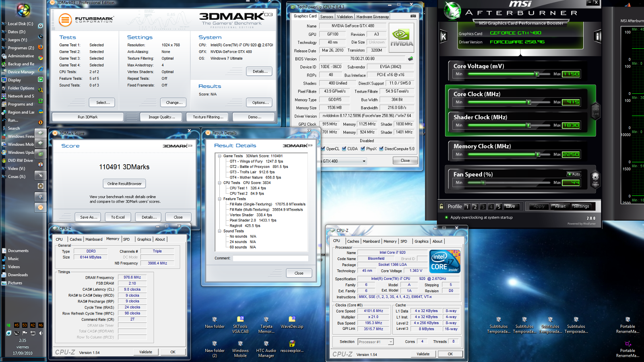Viewport: 644px width, 362px height.
Task: Adjust the Core Voltage slider handle
Action: pos(537,74)
